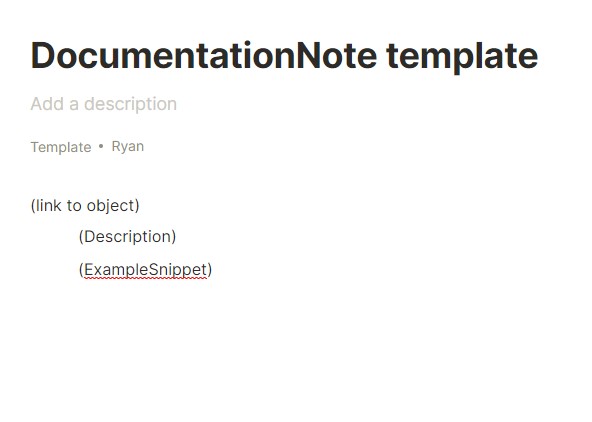Open the Ryan author label
The height and width of the screenshot is (422, 592).
tap(128, 146)
